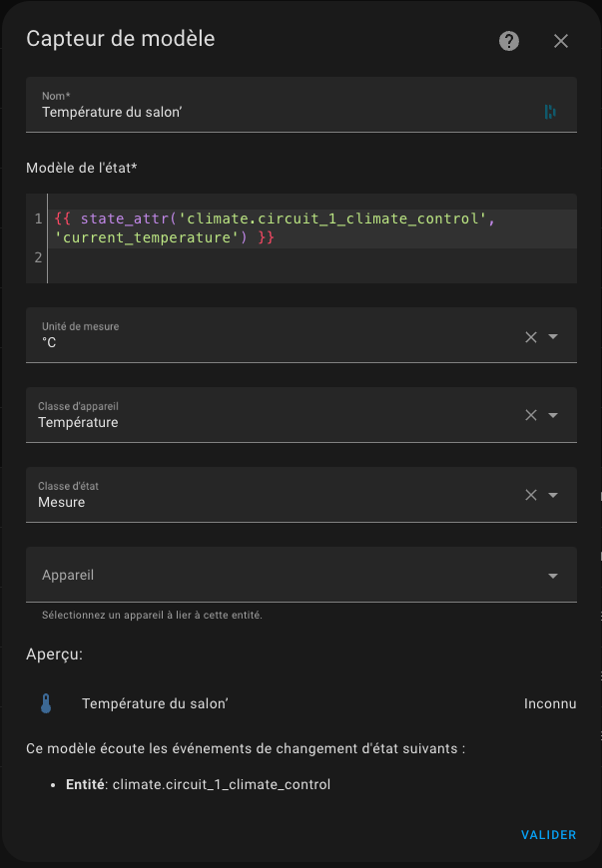Viewport: 602px width, 868px height.
Task: Click line 1 of the template code editor
Action: (314, 228)
